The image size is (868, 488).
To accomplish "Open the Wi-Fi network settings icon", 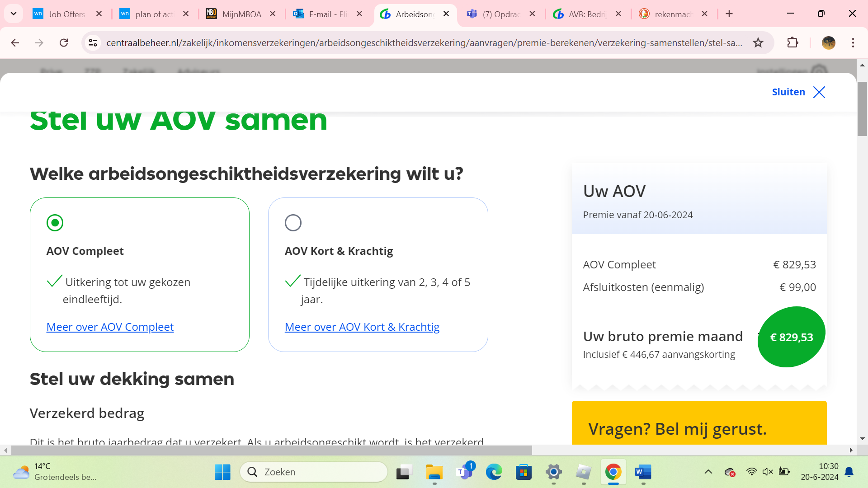I will [x=751, y=472].
